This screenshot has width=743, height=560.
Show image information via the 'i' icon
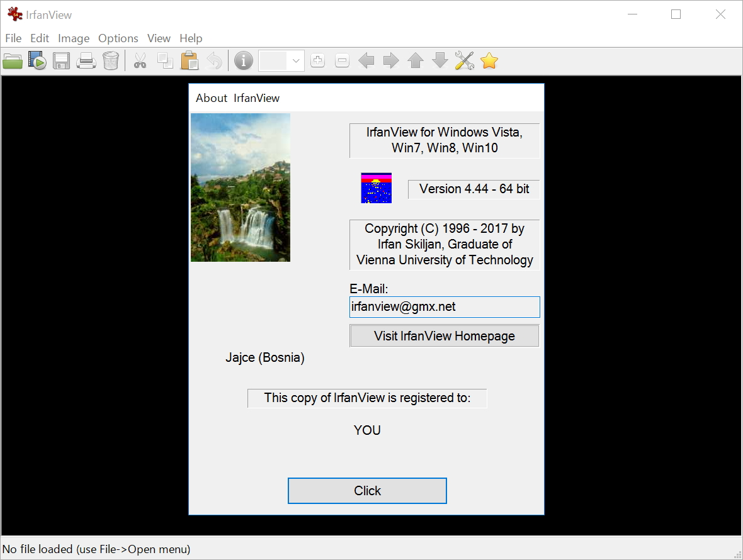(243, 60)
